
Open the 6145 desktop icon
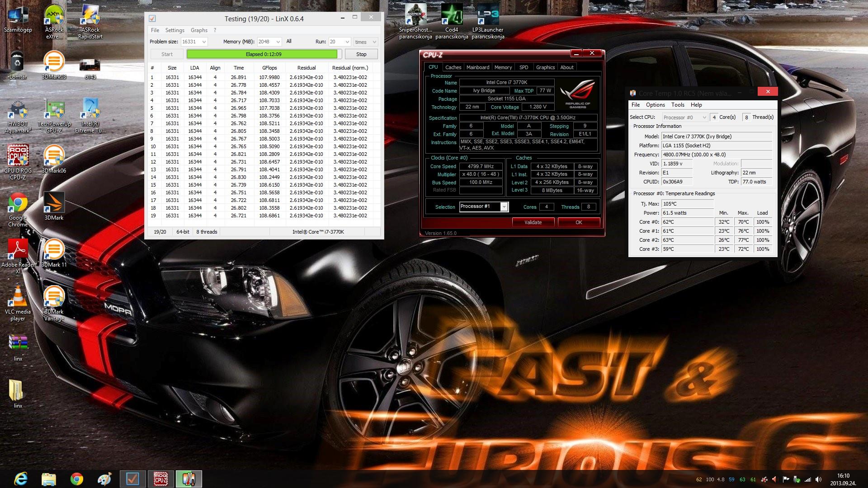(90, 68)
